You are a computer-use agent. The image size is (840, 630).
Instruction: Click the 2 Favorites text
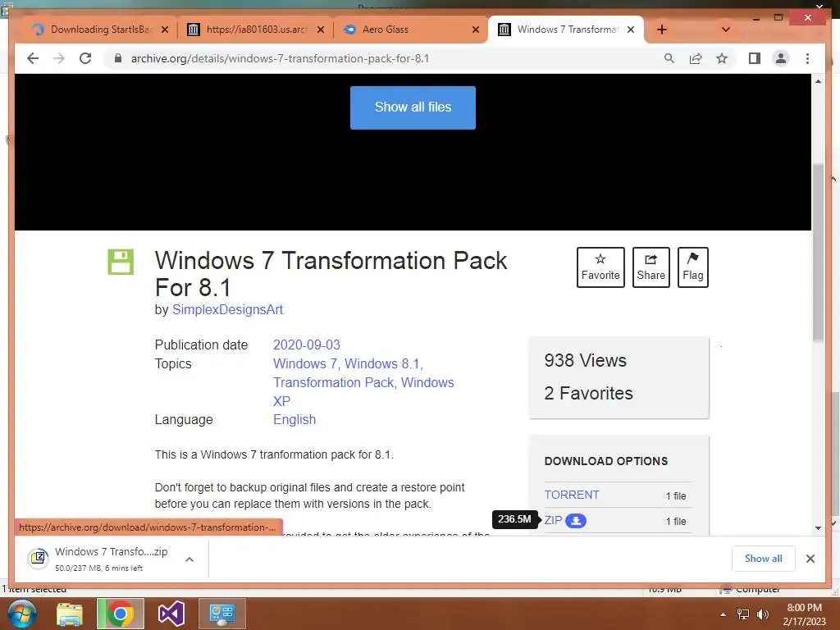click(x=588, y=393)
